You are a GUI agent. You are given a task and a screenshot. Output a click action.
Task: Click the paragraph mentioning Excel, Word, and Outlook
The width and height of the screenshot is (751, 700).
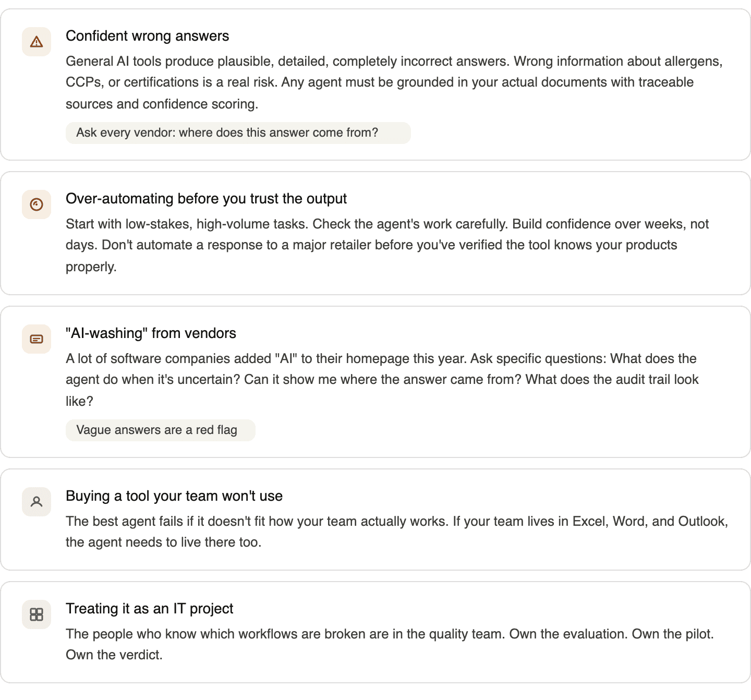[397, 532]
